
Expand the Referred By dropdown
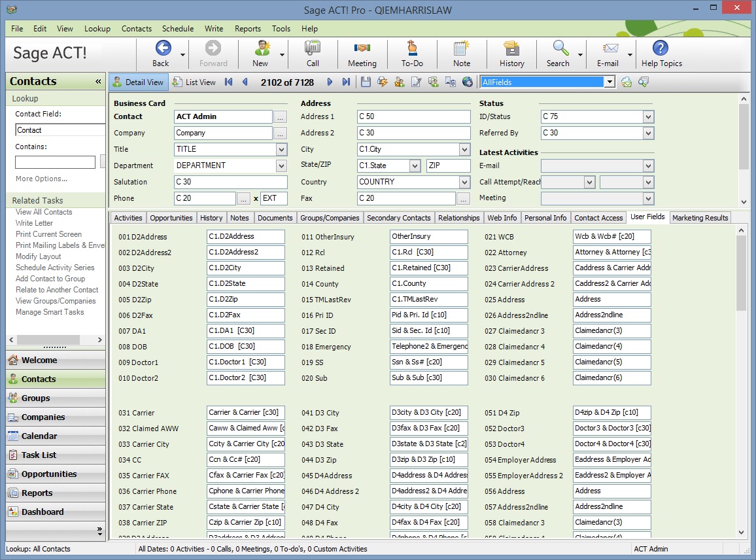click(649, 133)
